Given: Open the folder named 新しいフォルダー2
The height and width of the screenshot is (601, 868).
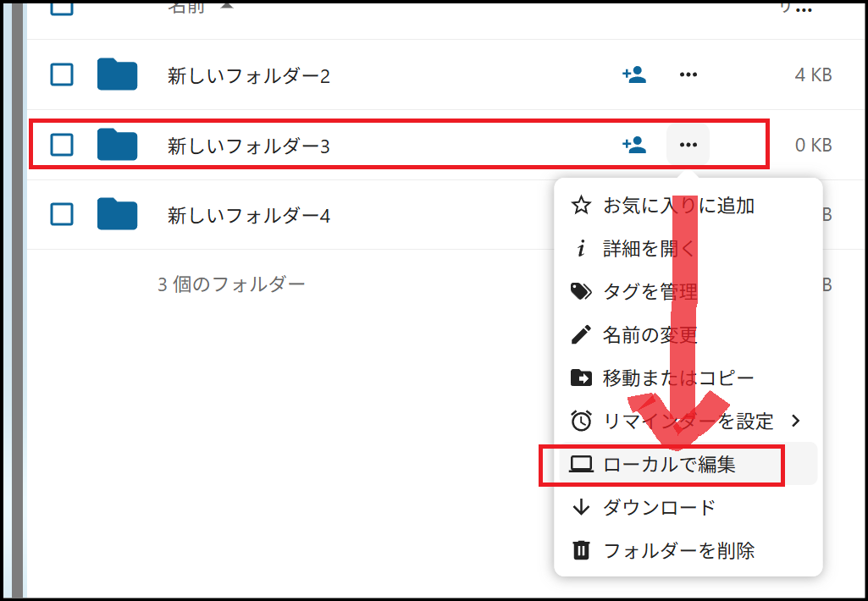Looking at the screenshot, I should pyautogui.click(x=248, y=76).
